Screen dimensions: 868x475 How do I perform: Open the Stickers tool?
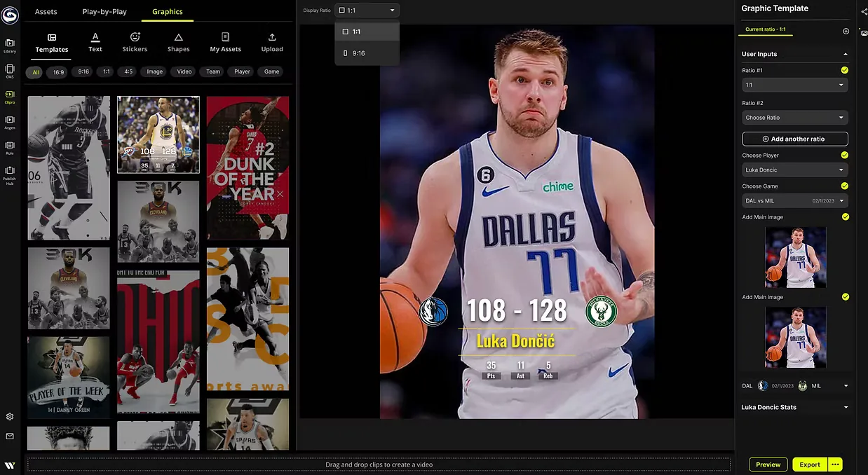click(x=135, y=43)
